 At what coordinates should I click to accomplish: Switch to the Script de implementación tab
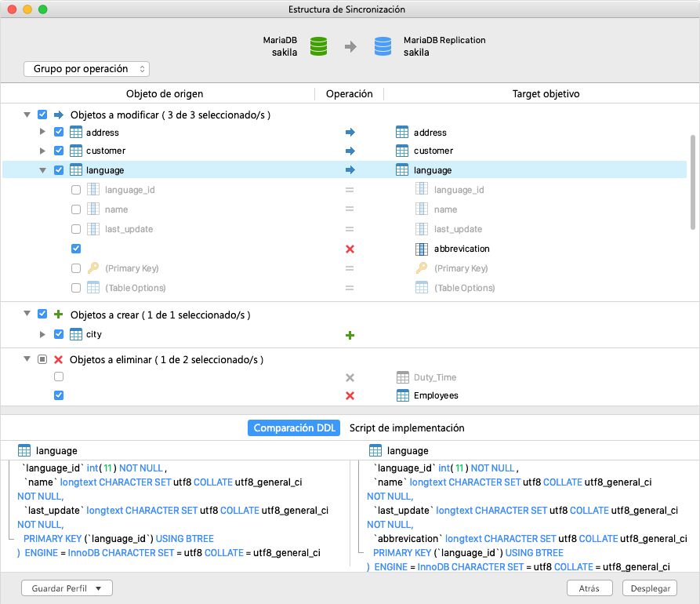(x=405, y=428)
